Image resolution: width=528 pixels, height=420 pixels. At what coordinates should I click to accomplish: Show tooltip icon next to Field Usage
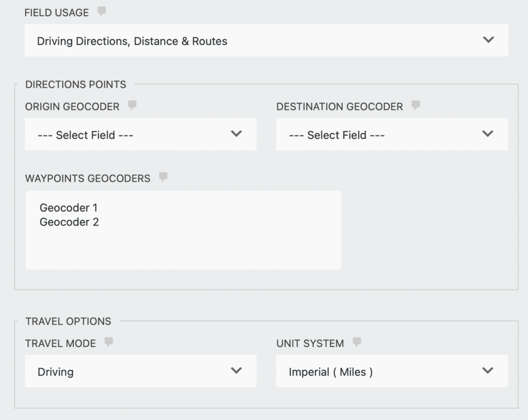pos(102,11)
